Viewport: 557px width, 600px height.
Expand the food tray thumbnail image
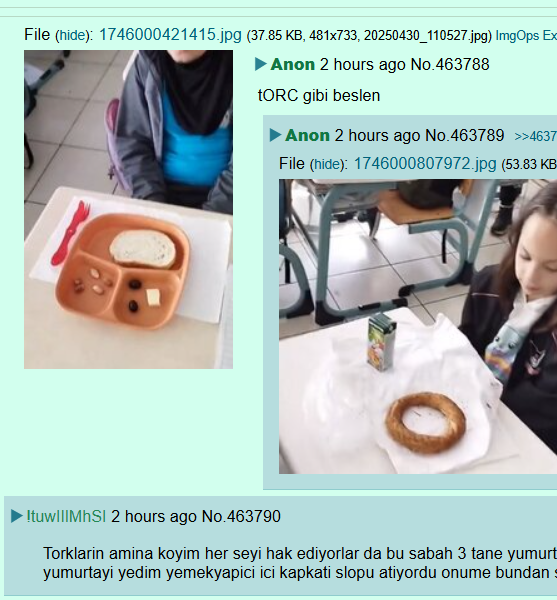point(129,209)
